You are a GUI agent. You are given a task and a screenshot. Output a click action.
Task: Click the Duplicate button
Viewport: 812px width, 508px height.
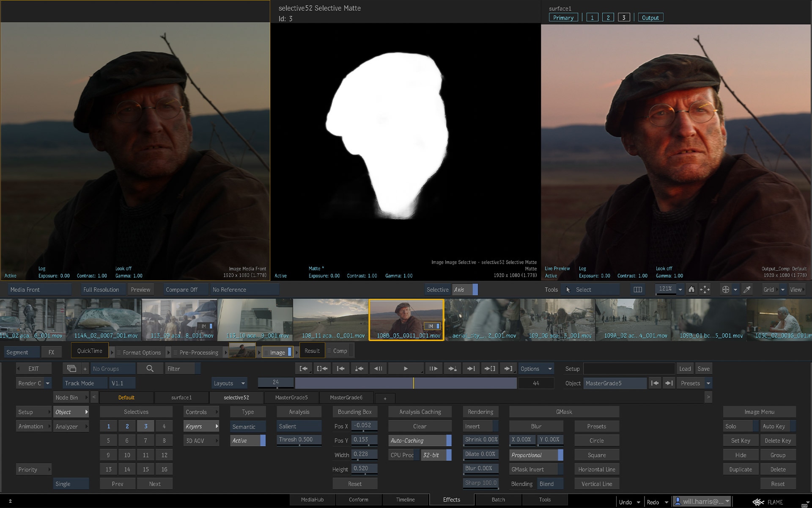click(740, 469)
